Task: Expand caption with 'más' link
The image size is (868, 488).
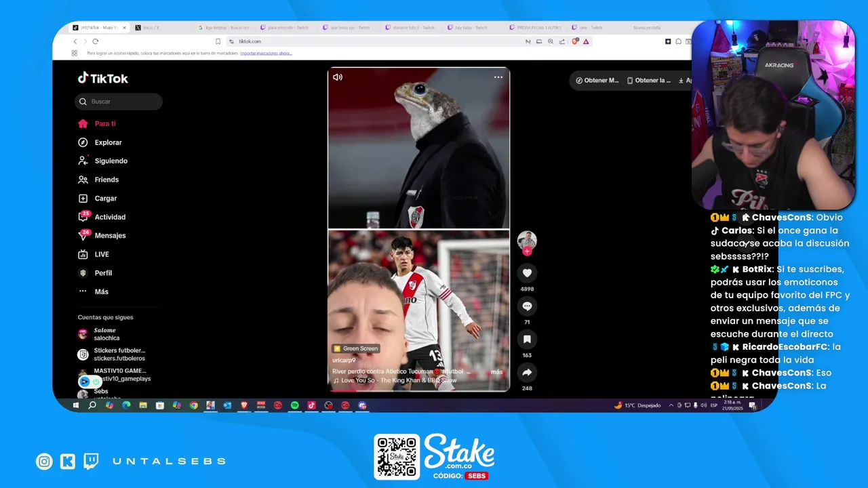Action: click(496, 371)
